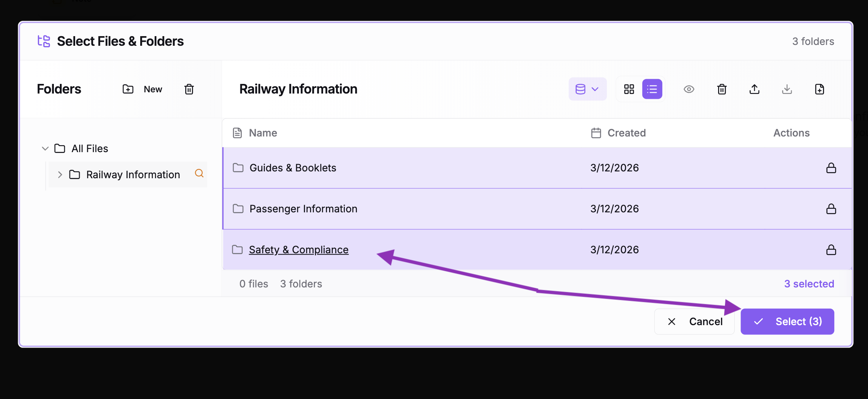Confirm with the Select (3) button
Viewport: 868px width, 399px height.
point(787,322)
